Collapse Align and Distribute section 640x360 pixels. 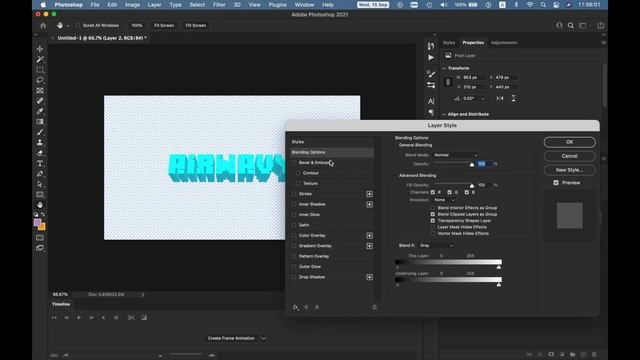click(x=444, y=114)
